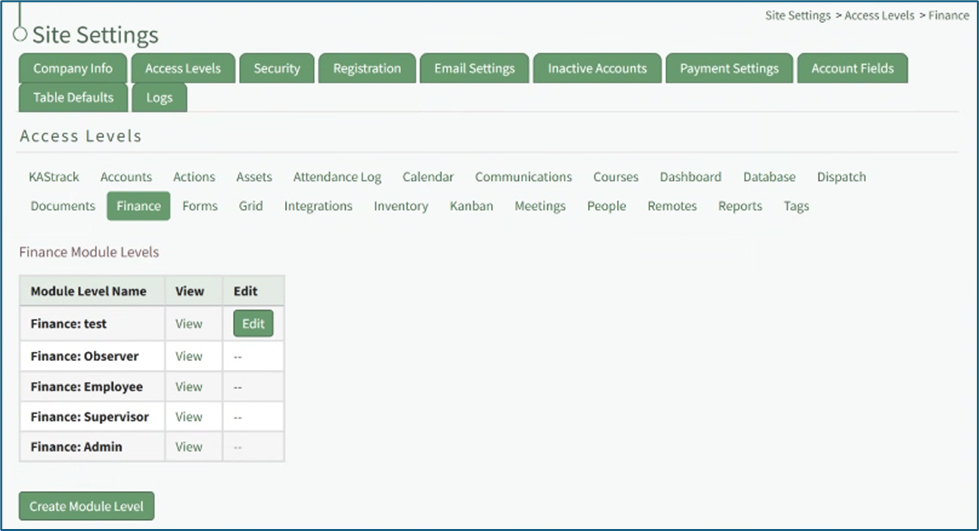The height and width of the screenshot is (531, 979).
Task: Select the Reports module
Action: pos(740,206)
